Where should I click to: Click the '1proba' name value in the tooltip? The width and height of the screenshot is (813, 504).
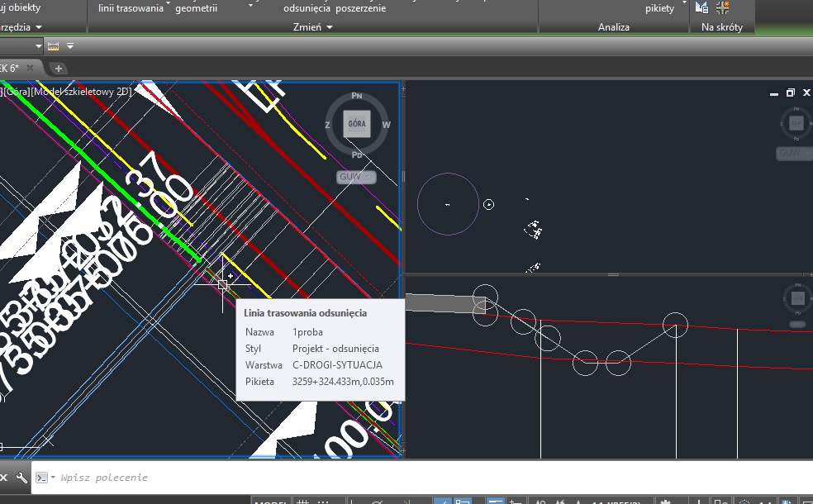(x=307, y=332)
